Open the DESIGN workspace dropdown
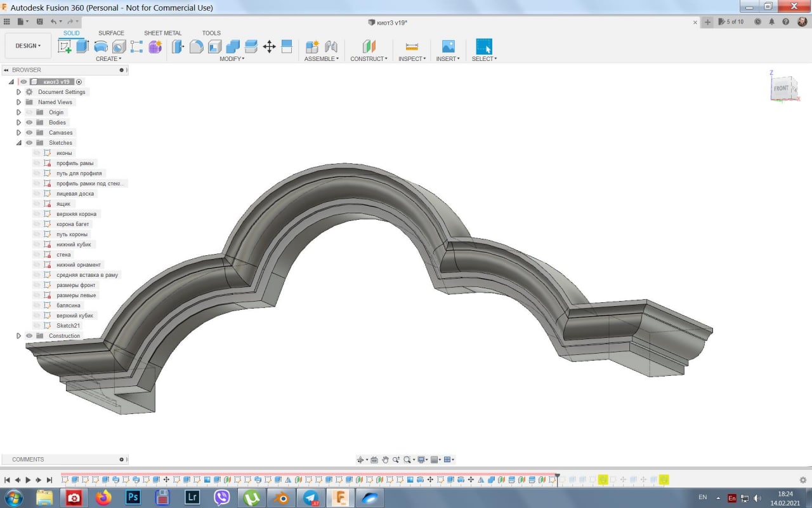Screen dimensions: 812x508 pos(28,46)
